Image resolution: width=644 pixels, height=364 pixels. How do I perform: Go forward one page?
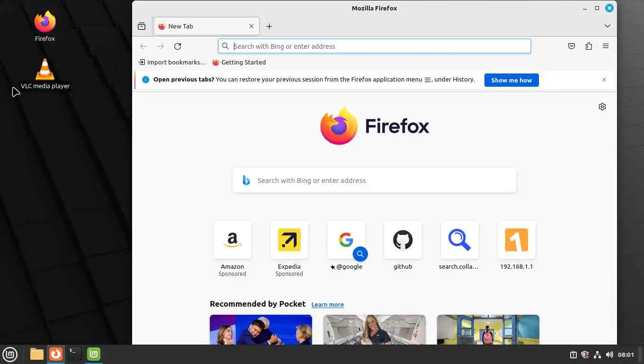(x=161, y=46)
